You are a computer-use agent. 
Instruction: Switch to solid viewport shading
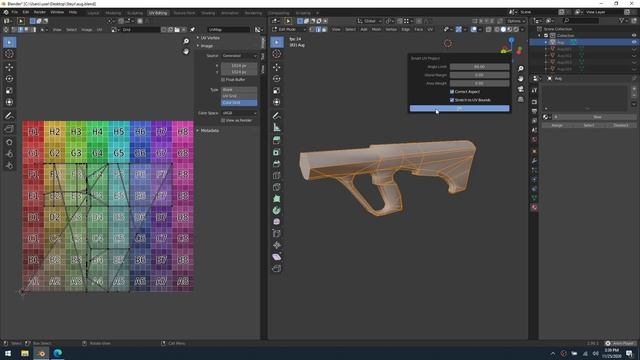(x=503, y=29)
